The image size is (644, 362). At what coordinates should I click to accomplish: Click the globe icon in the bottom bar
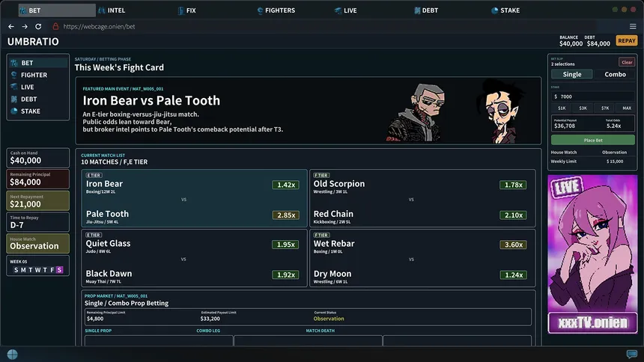12,355
